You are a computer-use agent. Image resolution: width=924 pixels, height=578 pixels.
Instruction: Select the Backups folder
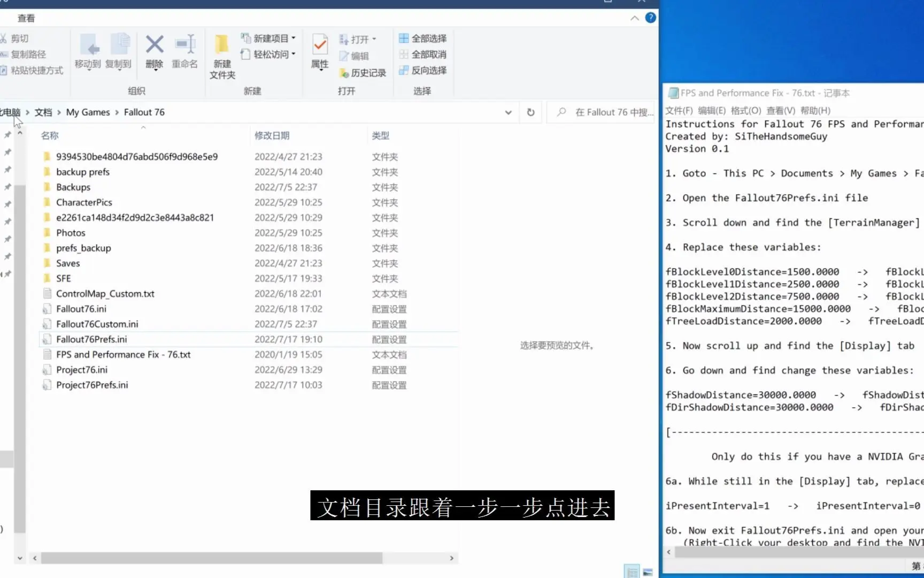coord(73,187)
